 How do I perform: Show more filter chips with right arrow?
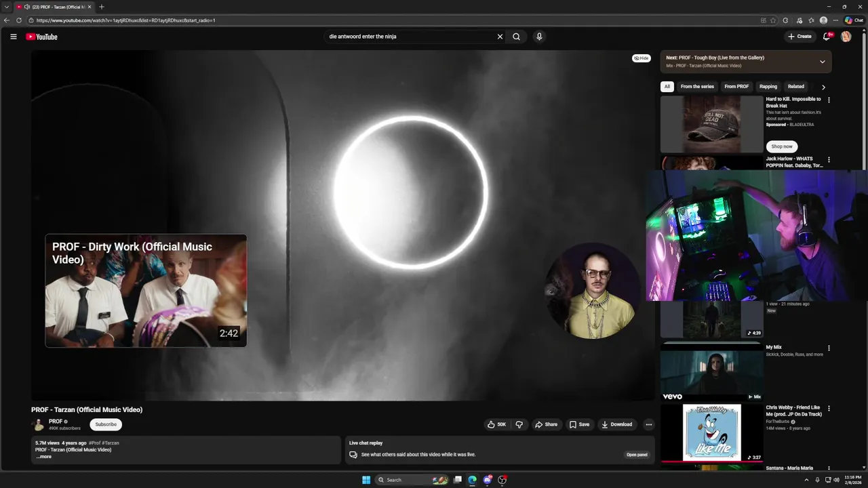tap(823, 87)
